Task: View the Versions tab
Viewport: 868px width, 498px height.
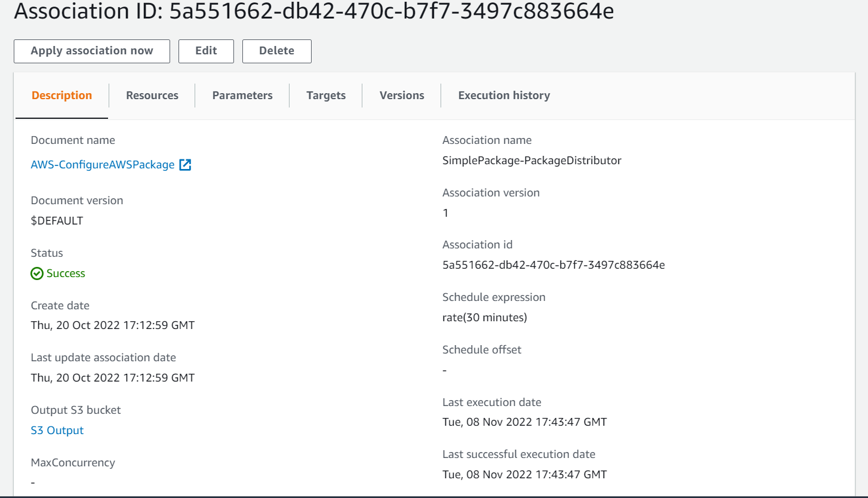Action: [401, 95]
